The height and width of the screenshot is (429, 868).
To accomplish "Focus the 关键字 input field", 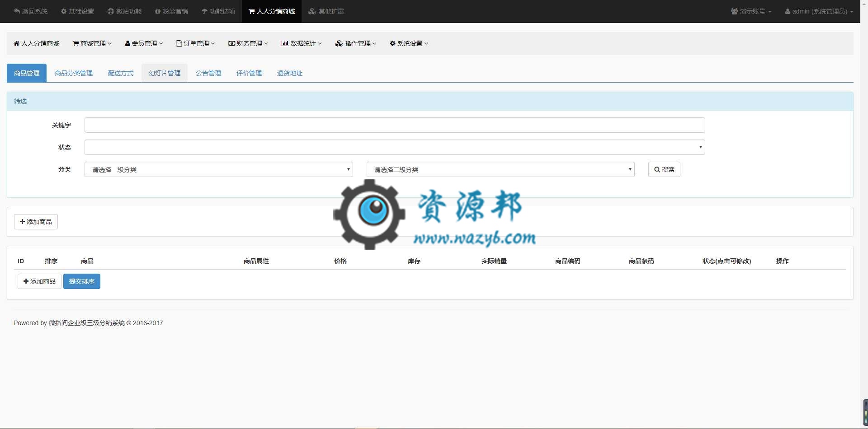I will click(x=395, y=125).
